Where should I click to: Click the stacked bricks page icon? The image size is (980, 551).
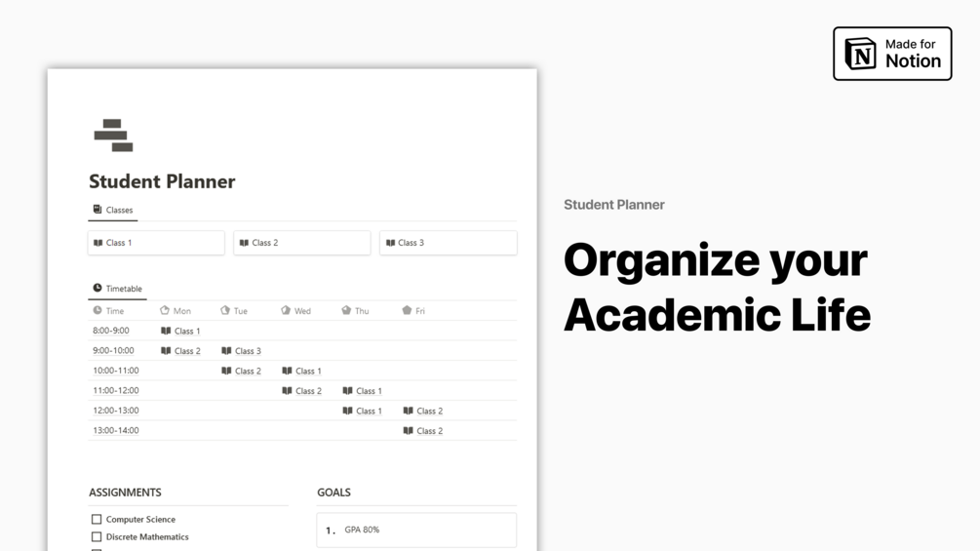tap(113, 136)
